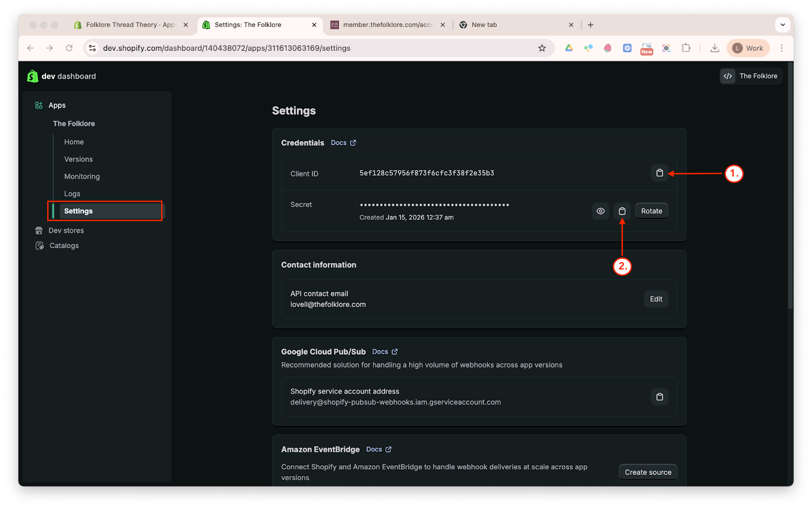The image size is (812, 509).
Task: Click the Shopify dev dashboard logo
Action: 33,76
